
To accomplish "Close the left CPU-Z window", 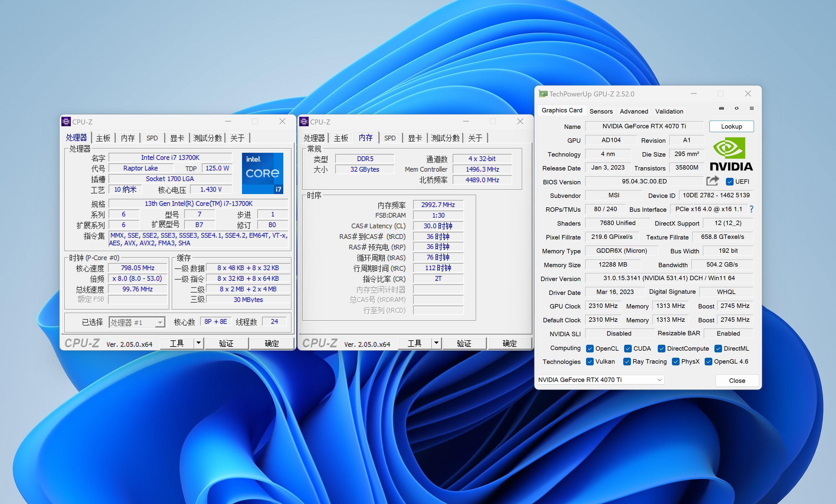I will [282, 122].
